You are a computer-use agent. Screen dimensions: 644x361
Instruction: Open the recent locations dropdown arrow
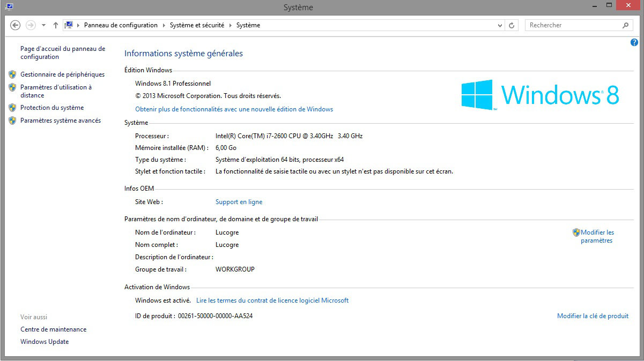click(43, 25)
